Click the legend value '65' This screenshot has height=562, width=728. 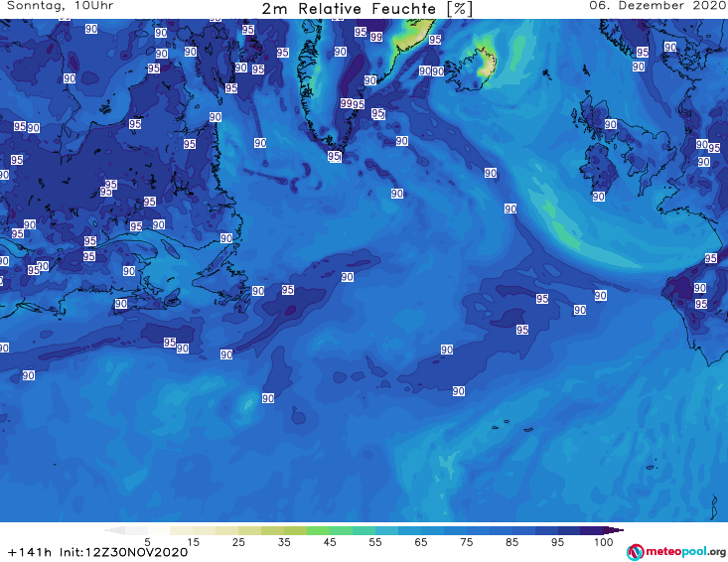click(421, 542)
